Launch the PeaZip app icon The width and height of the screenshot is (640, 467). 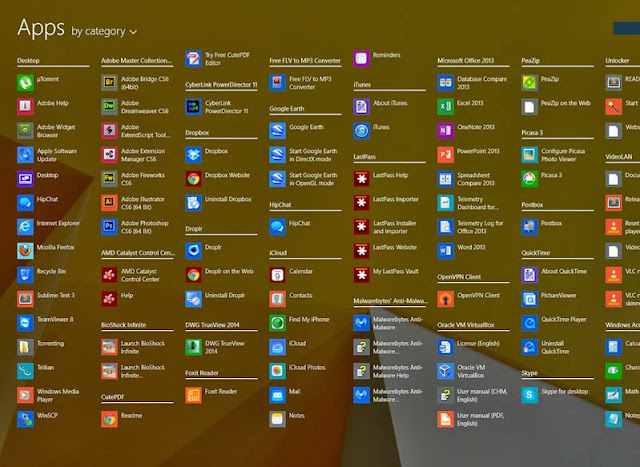[x=530, y=82]
